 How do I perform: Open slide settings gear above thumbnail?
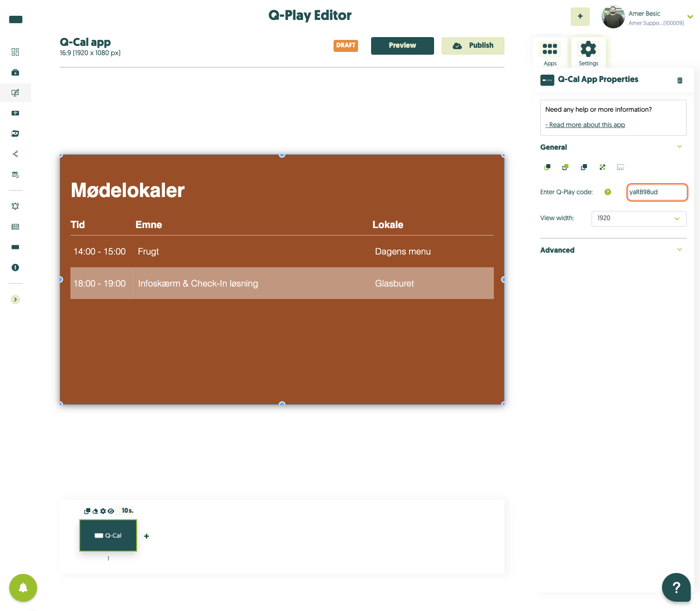(103, 511)
